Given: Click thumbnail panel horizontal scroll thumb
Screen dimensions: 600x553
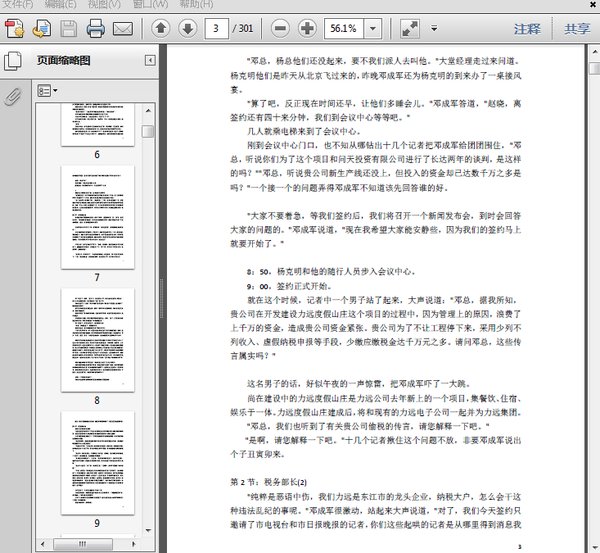Looking at the screenshot, I should tap(83, 544).
